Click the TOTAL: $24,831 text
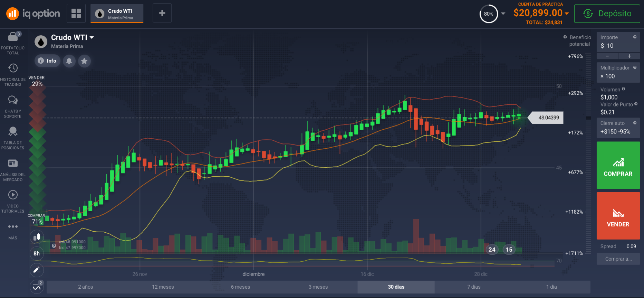Screen dimensions: 644x298 pyautogui.click(x=544, y=22)
